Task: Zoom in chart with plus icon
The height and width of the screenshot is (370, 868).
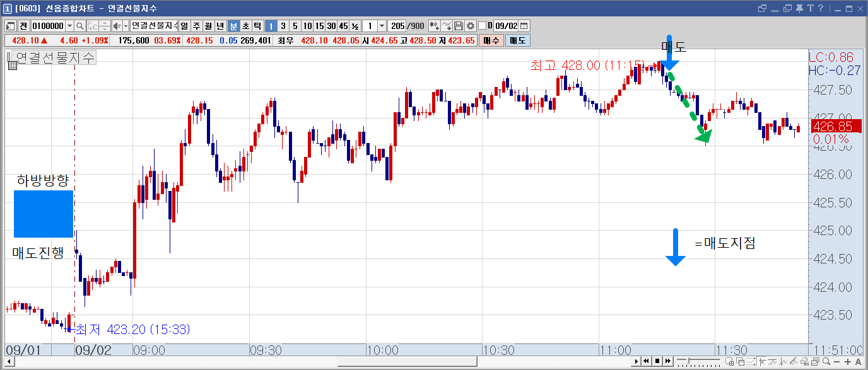Action: 848,361
